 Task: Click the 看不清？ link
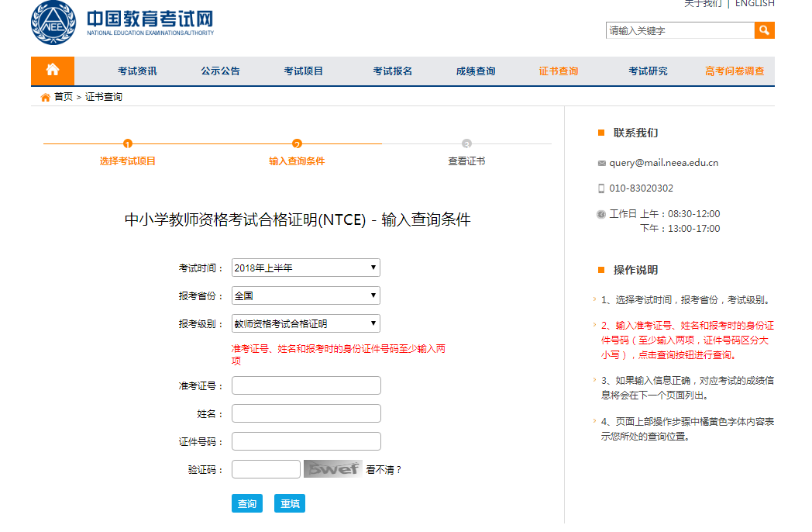tap(384, 469)
